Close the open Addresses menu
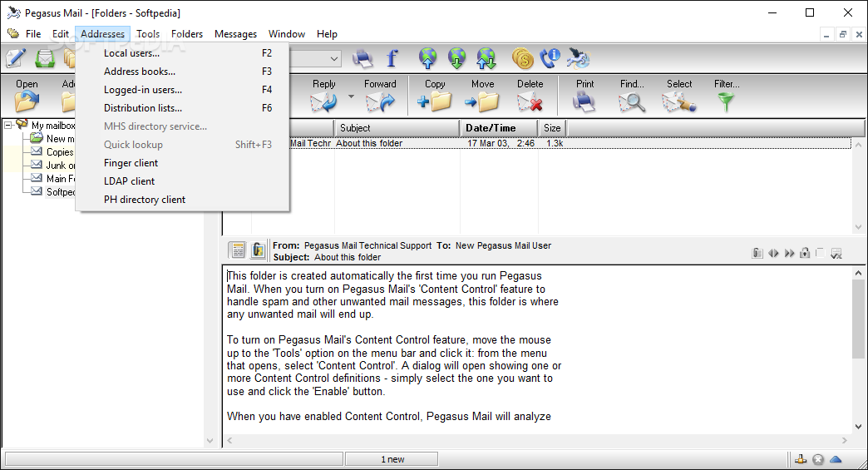 102,34
